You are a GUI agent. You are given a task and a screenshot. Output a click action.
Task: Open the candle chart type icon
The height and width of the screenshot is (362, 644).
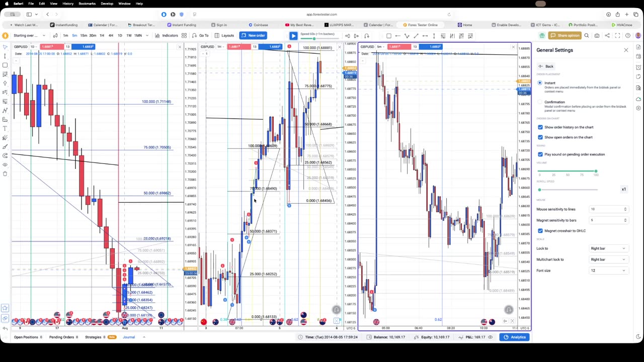point(55,36)
